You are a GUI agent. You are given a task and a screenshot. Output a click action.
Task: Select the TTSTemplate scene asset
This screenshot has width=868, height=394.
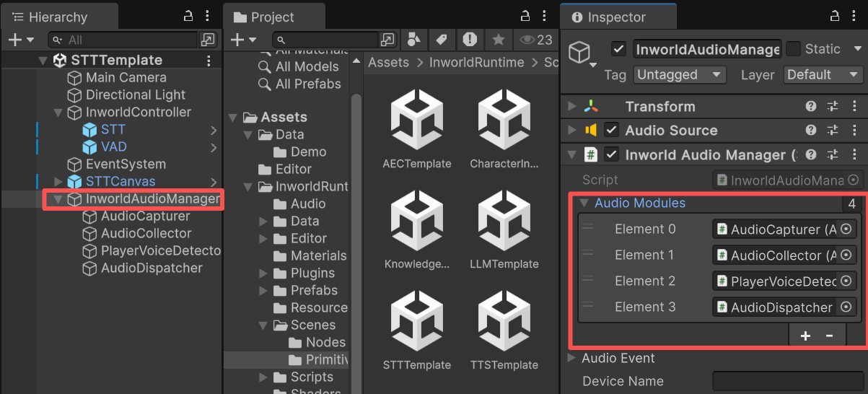tap(504, 331)
